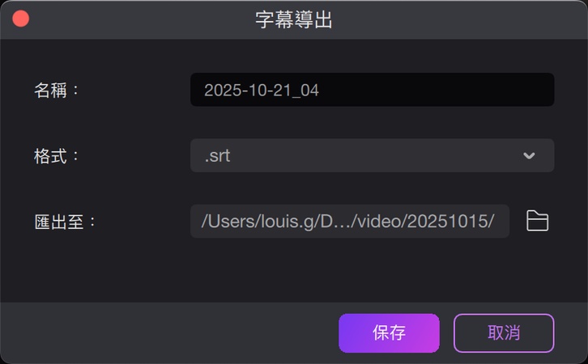Focus the 名稱 name input field
This screenshot has height=364, width=588.
pos(372,90)
